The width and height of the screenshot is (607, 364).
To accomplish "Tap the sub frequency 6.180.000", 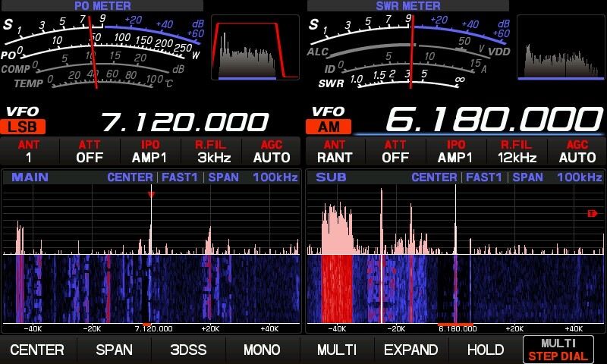I will pyautogui.click(x=495, y=119).
